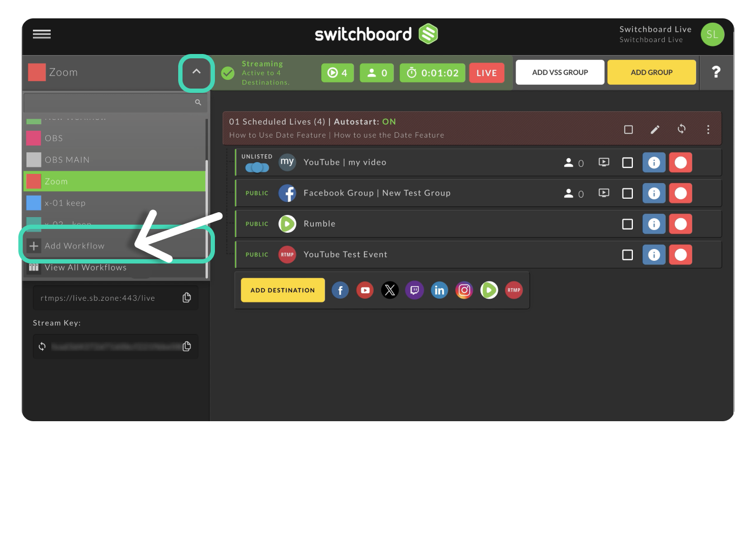Click the pink OBS color swatch
756x540 pixels.
[x=34, y=138]
